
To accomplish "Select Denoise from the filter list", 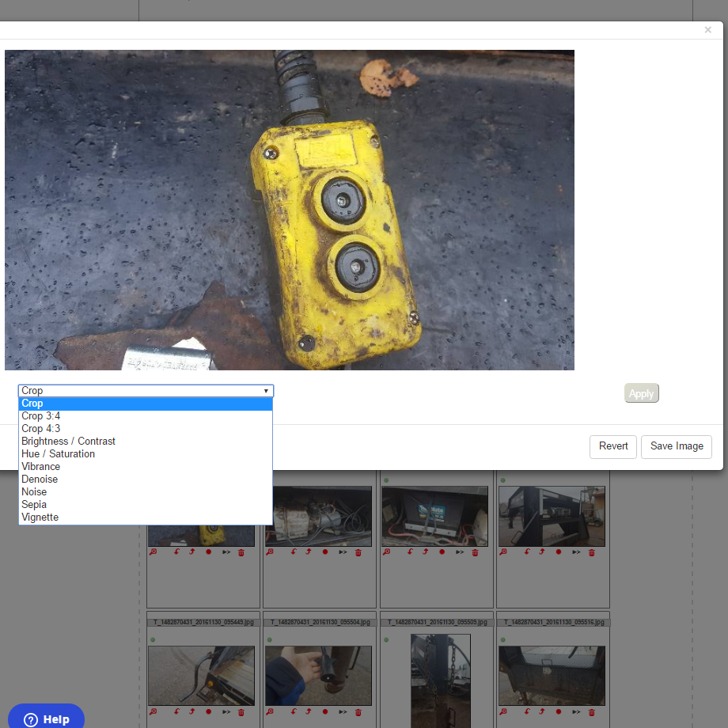I will 40,480.
